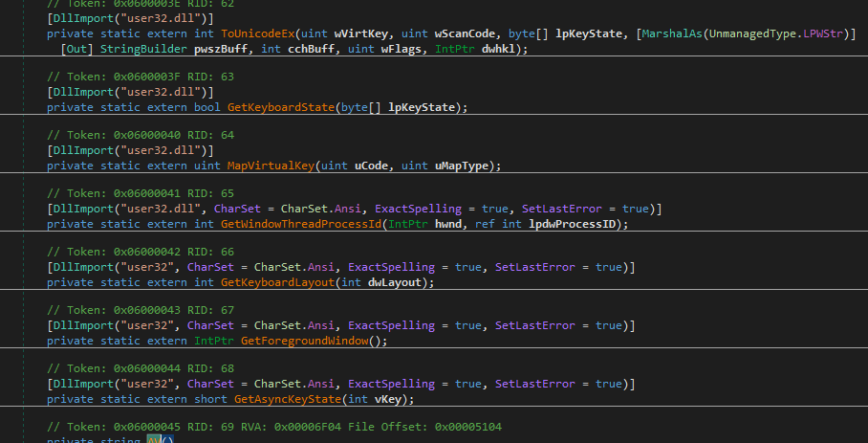Screen dimensions: 868x443
Task: Click the Token 0x06000045 comment line
Action: (287, 426)
